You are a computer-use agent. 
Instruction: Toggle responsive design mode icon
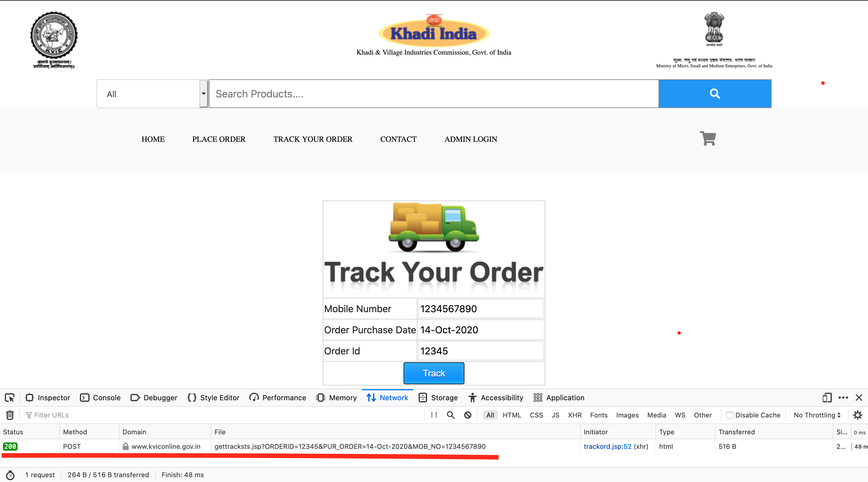pos(827,398)
